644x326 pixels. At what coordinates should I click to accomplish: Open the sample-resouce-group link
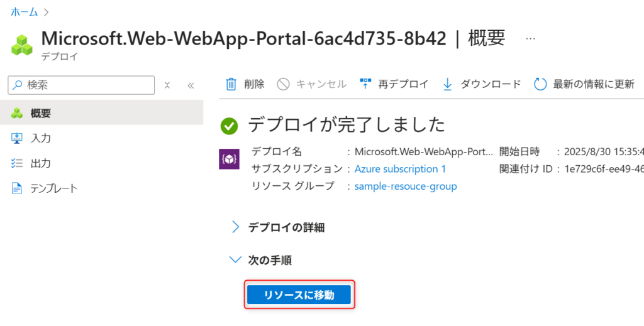(406, 186)
